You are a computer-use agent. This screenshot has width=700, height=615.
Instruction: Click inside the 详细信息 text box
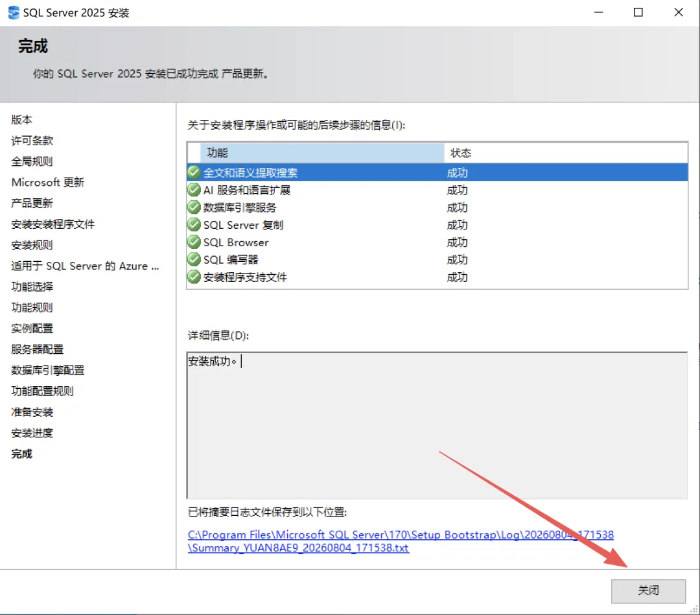(x=437, y=425)
